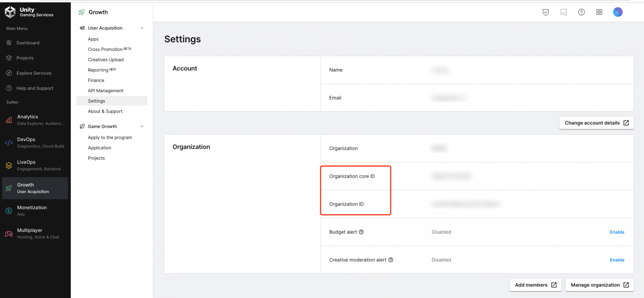Select the Monetization Ads suite

pyautogui.click(x=35, y=211)
